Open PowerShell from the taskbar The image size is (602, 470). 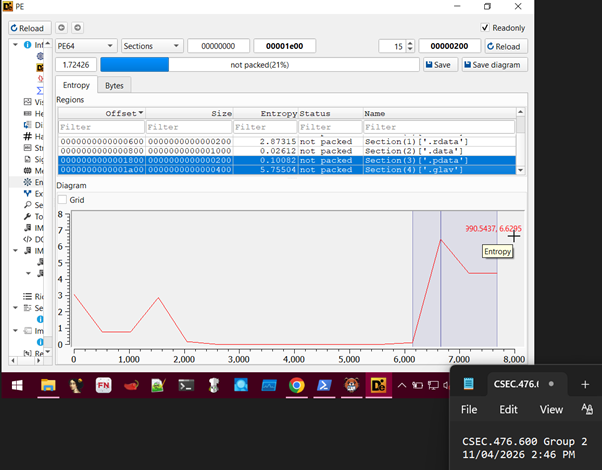[324, 385]
